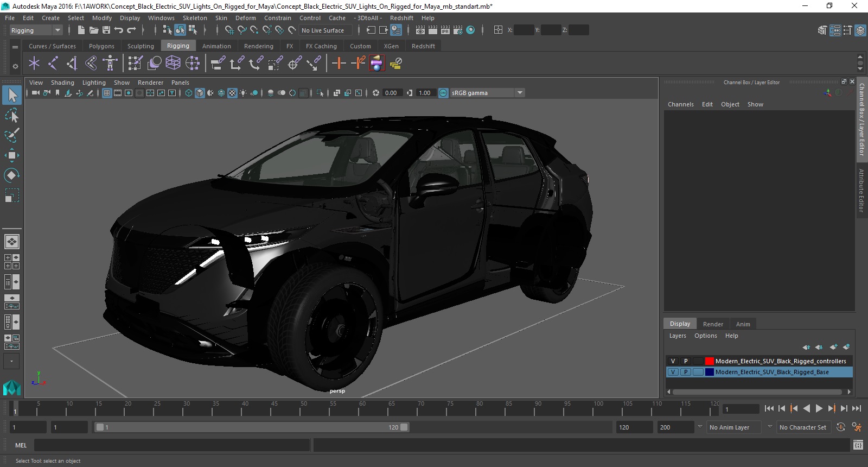Click the Create Lattice shelf icon
Viewport: 868px width, 467px height.
coord(173,64)
